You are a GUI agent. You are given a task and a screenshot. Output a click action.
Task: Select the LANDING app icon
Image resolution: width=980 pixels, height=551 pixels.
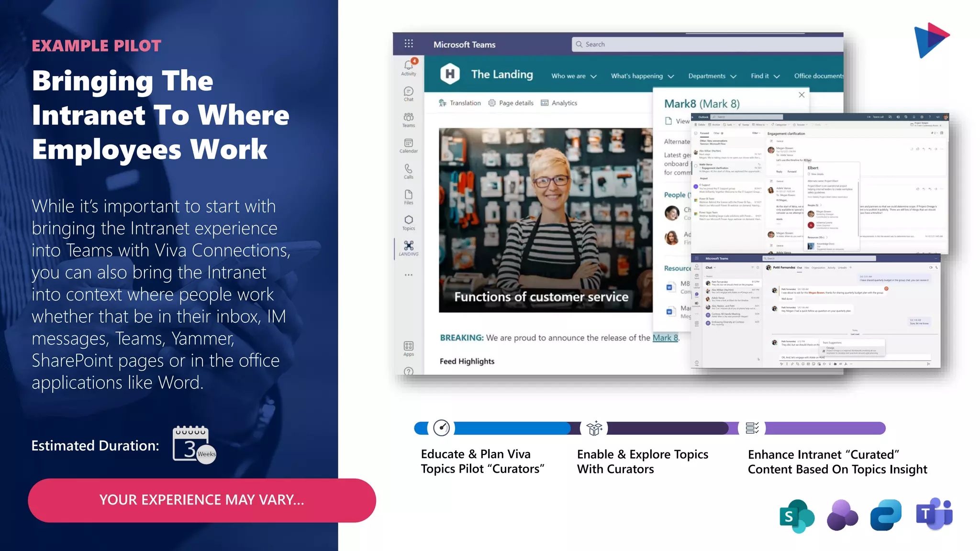409,248
